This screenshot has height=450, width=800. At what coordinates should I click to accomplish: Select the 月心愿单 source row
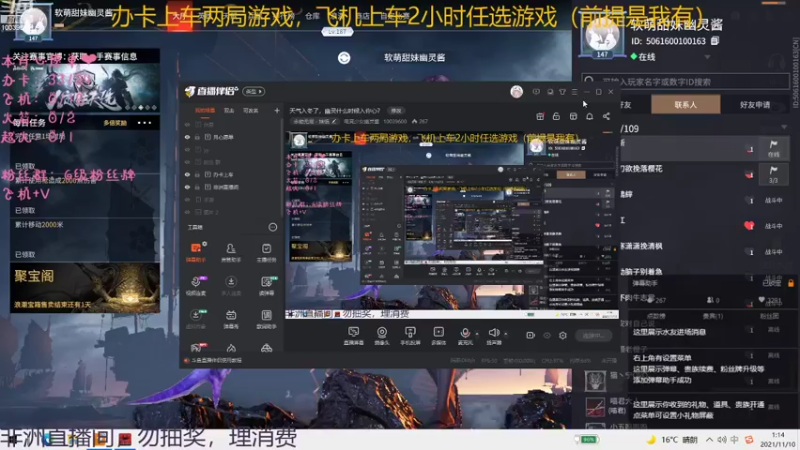[x=231, y=137]
